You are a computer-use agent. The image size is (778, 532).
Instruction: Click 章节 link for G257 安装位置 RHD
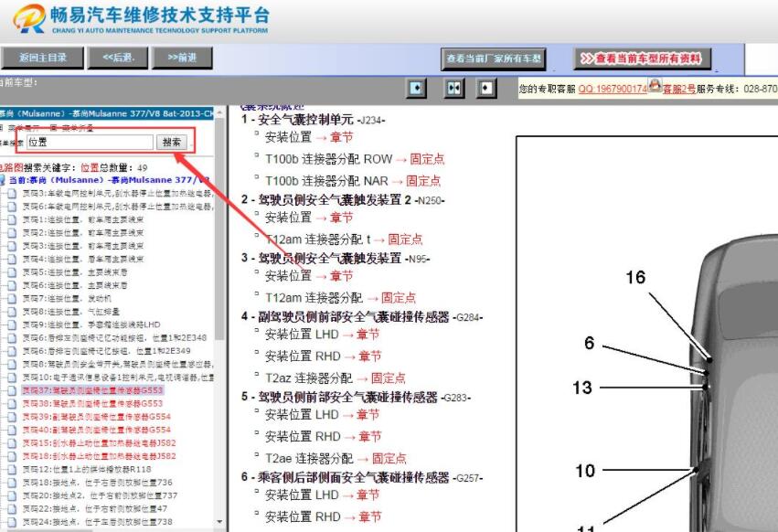coord(369,517)
